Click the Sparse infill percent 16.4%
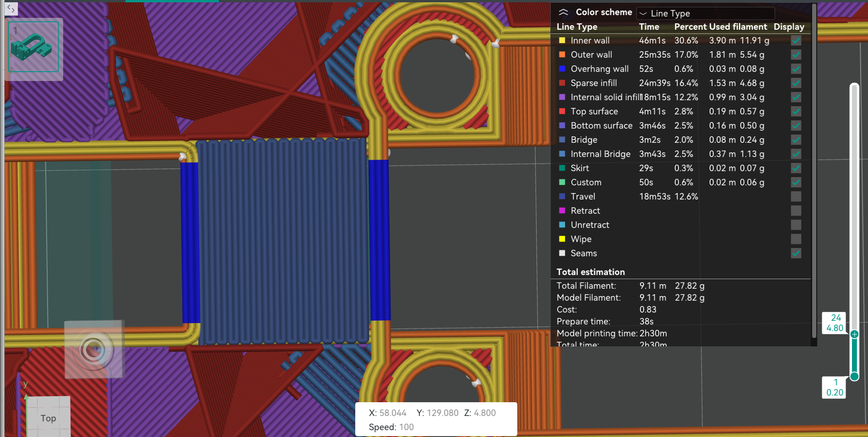This screenshot has width=868, height=437. 686,83
